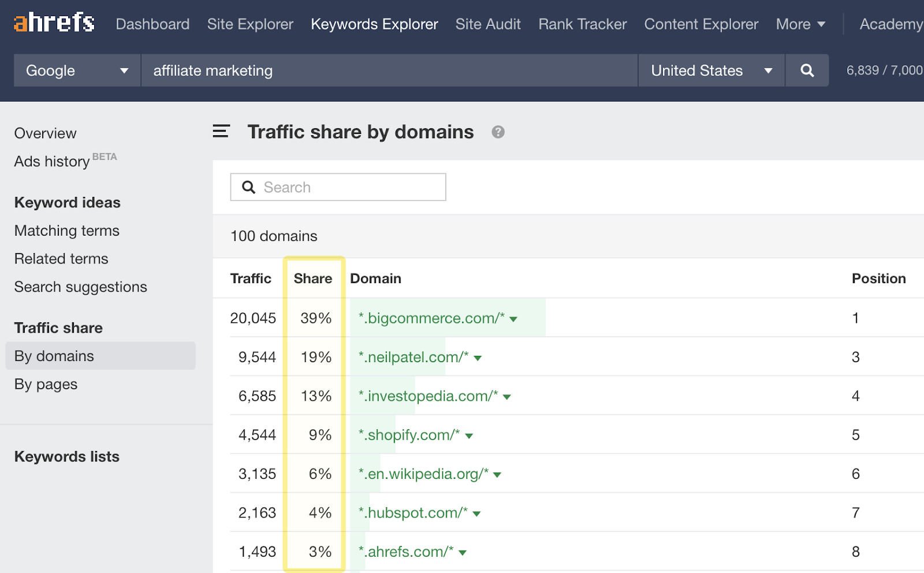Screen dimensions: 924x573
Task: Expand the caret beside *.shopify.com/*
Action: 469,436
